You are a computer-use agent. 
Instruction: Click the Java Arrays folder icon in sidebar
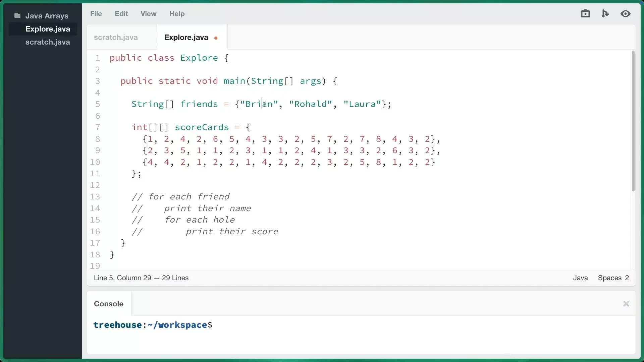(x=17, y=15)
